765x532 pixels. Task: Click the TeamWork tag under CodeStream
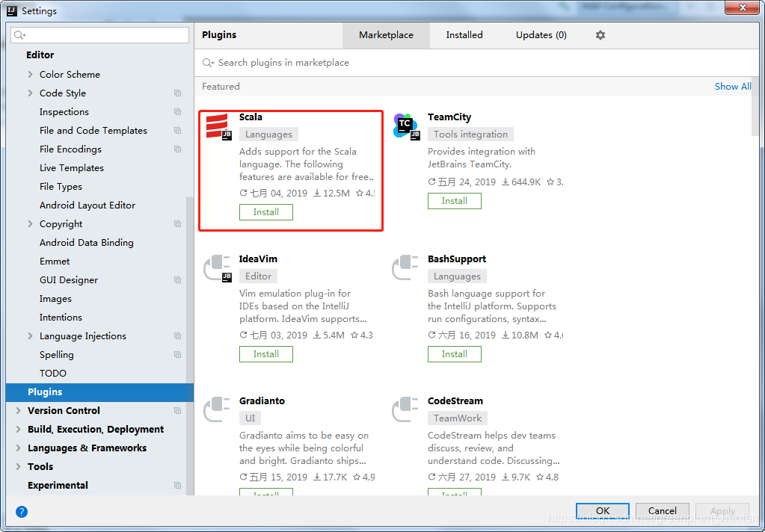click(x=458, y=418)
